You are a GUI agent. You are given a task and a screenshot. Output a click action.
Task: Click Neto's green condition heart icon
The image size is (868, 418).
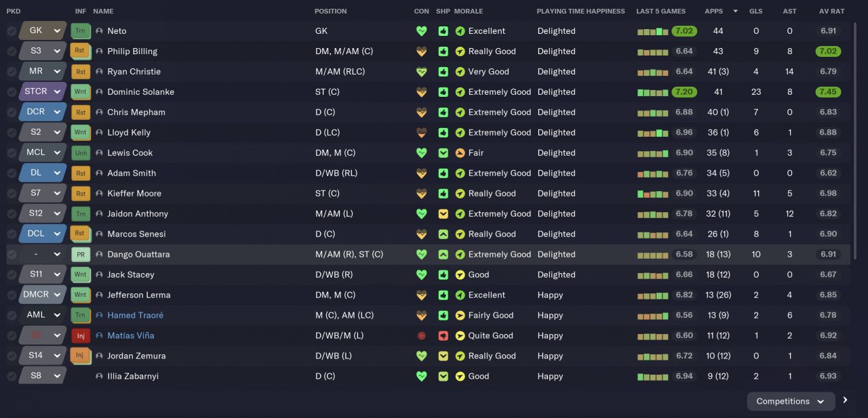click(x=422, y=31)
